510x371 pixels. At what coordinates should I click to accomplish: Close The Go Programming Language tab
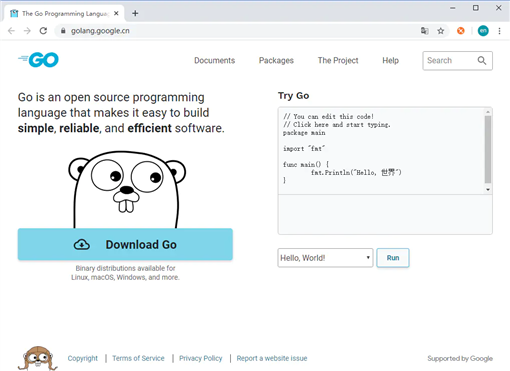[116, 13]
